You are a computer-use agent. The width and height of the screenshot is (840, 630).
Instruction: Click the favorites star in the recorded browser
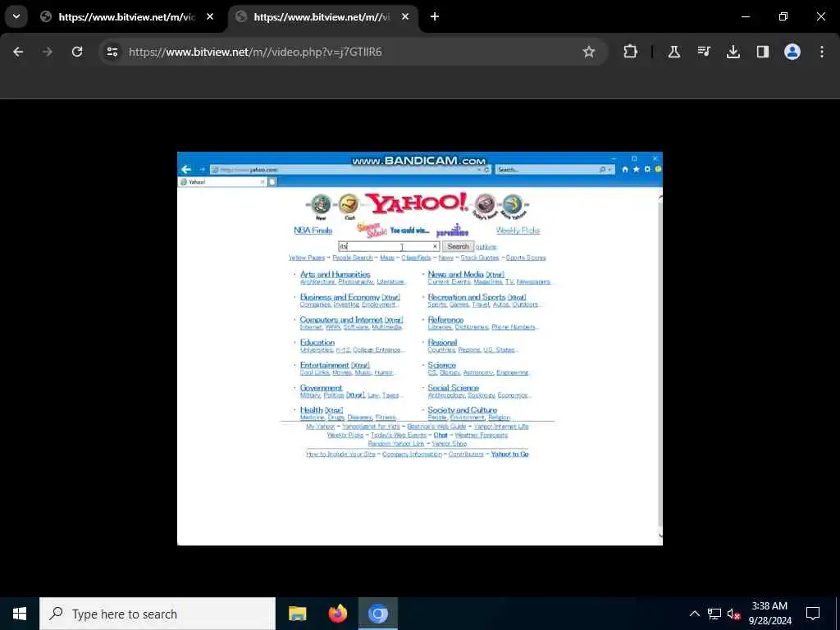tap(636, 169)
